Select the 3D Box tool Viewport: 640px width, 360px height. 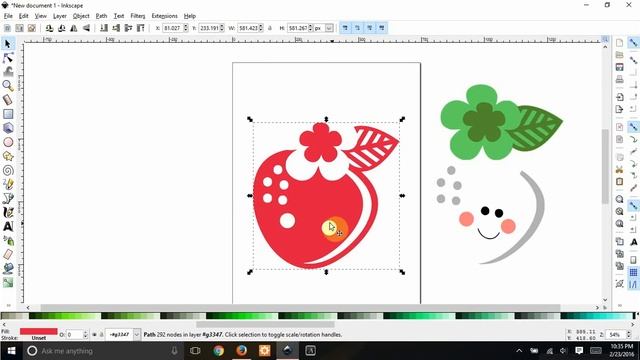[8, 128]
